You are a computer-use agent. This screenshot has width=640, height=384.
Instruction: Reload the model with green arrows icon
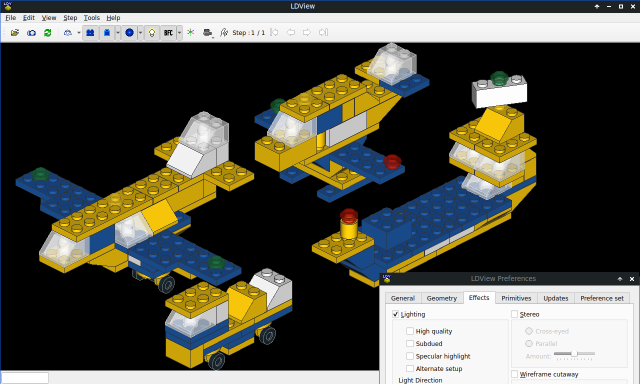48,33
